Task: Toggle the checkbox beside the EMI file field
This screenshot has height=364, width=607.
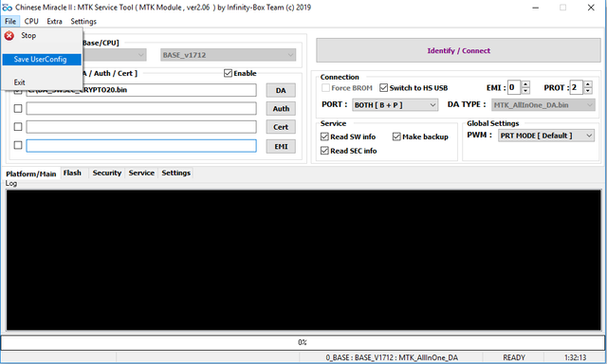Action: pos(18,145)
